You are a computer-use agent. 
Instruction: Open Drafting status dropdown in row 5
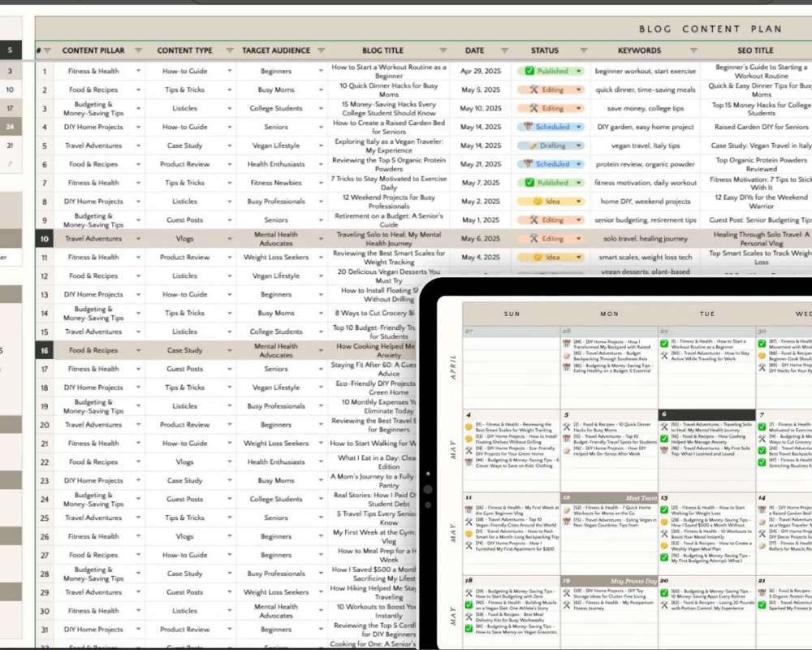tap(578, 145)
